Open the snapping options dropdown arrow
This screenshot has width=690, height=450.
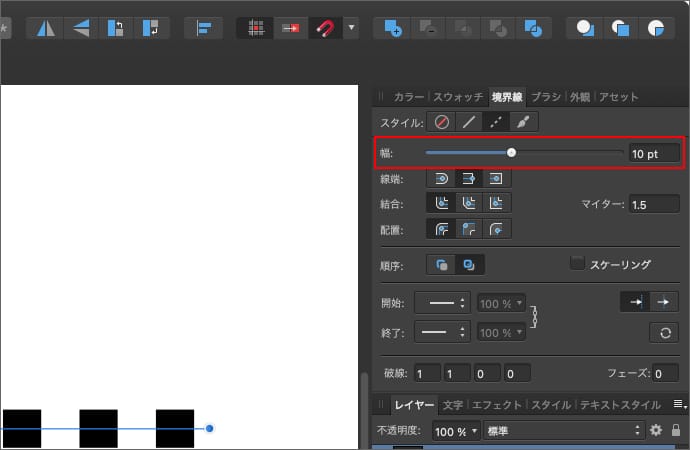point(351,28)
